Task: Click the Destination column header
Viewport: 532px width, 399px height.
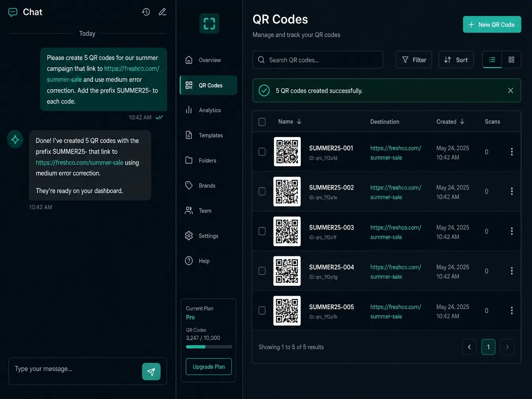Action: (x=385, y=122)
